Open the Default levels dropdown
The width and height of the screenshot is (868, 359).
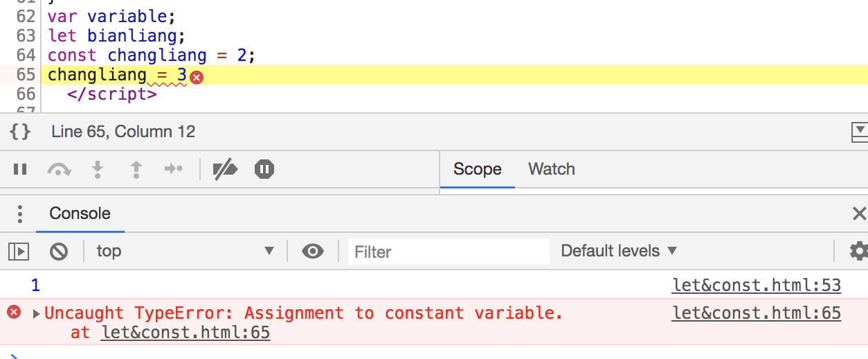[619, 251]
